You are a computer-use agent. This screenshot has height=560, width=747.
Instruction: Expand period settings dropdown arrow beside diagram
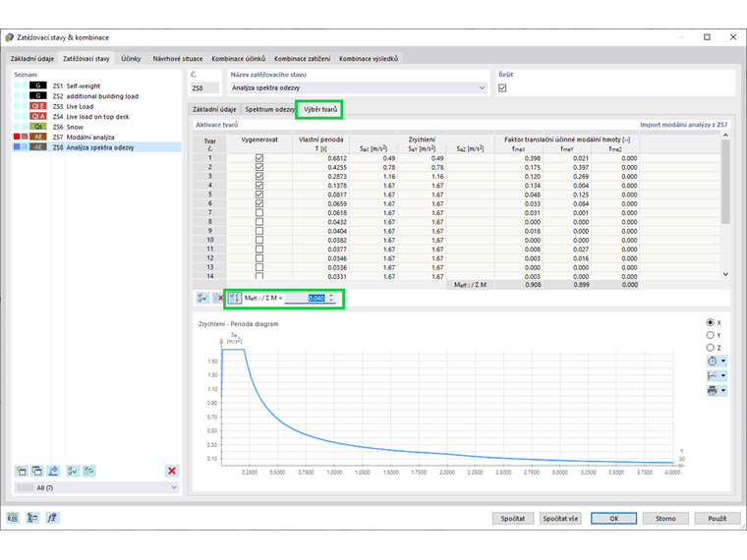723,361
